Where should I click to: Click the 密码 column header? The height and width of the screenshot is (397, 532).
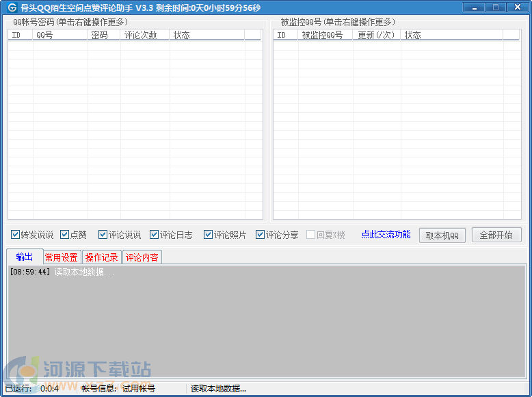103,35
